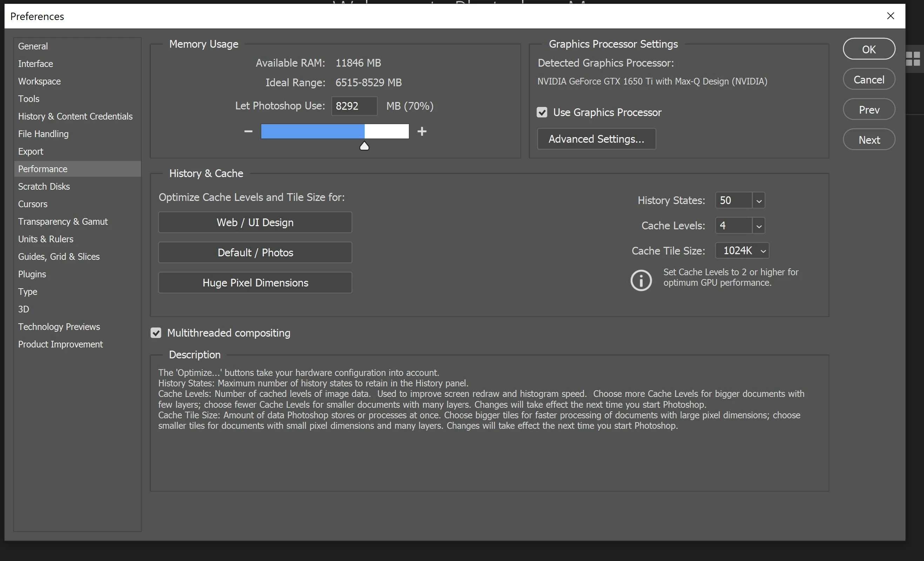Click the Let Photoshop Use field
The width and height of the screenshot is (924, 561).
point(353,106)
